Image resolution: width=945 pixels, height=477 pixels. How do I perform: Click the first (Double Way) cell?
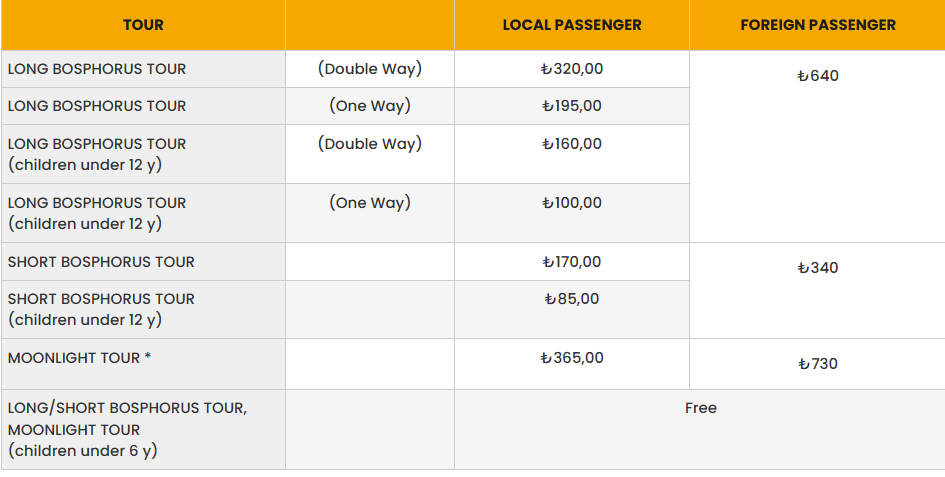click(x=370, y=69)
